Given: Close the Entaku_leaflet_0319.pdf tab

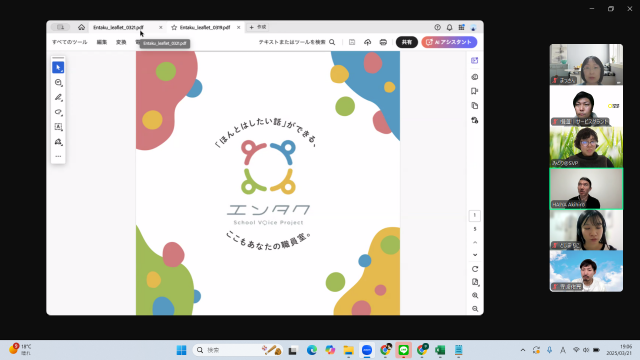Looking at the screenshot, I should [238, 27].
